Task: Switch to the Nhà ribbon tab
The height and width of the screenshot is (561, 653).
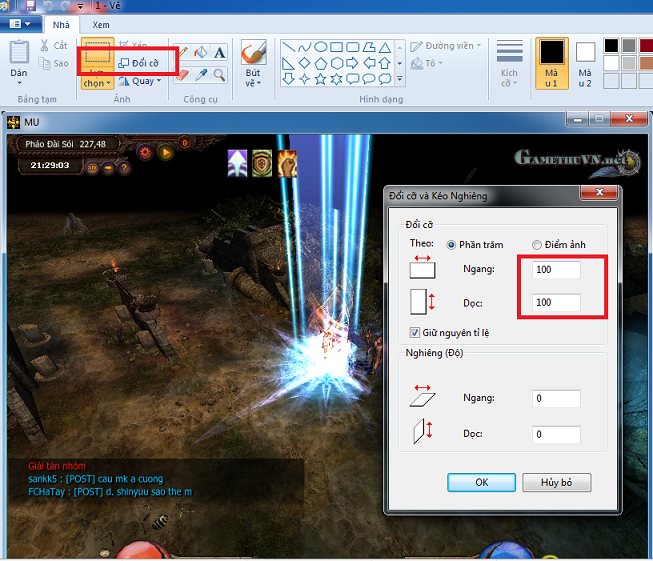Action: [x=61, y=25]
